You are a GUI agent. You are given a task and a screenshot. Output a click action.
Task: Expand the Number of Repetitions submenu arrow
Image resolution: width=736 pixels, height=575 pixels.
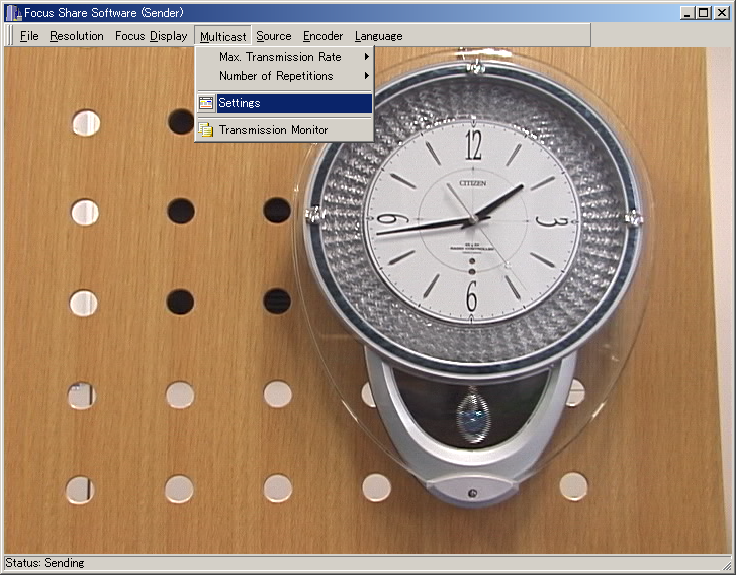367,76
